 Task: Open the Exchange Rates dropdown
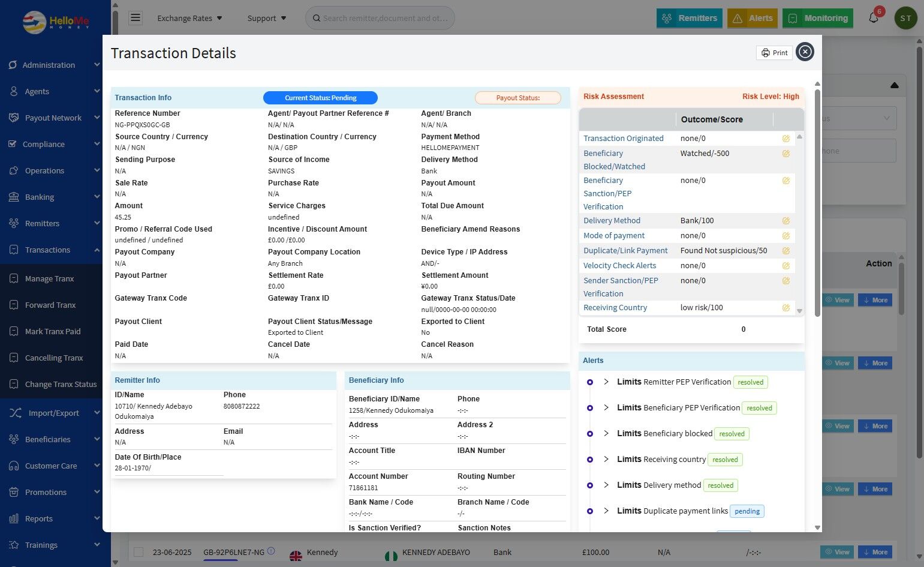pos(189,18)
